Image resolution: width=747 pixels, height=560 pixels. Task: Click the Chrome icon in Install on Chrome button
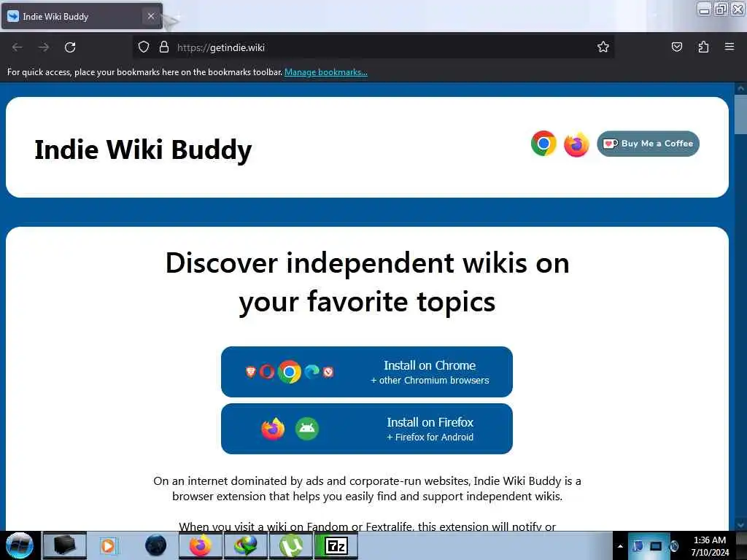[x=290, y=372]
